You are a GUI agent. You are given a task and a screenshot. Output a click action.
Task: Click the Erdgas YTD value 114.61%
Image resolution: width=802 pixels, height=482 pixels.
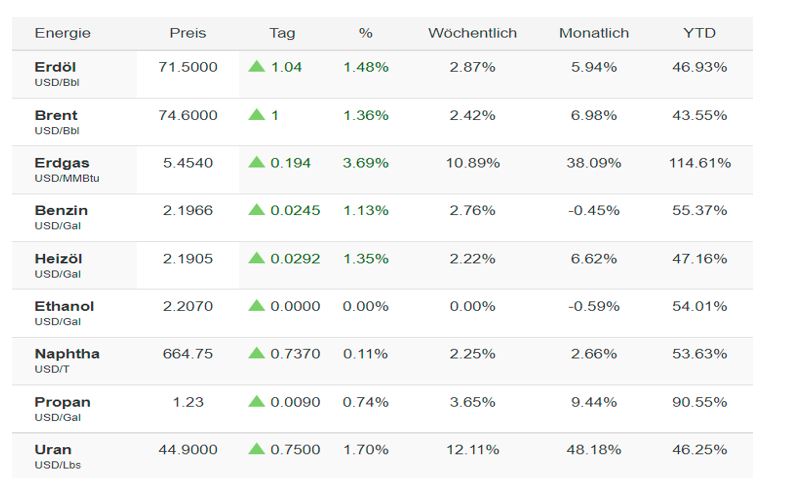699,162
